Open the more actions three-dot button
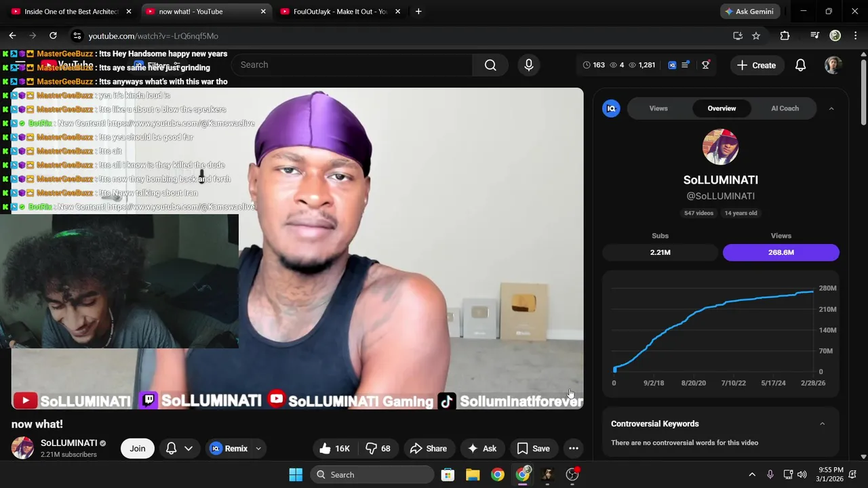This screenshot has height=488, width=868. [x=573, y=449]
